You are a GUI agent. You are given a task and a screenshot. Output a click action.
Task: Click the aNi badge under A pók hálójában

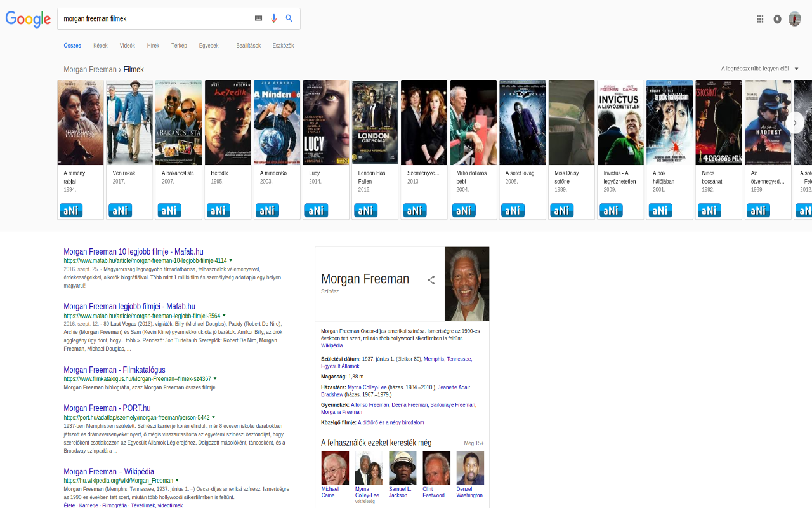tap(660, 210)
